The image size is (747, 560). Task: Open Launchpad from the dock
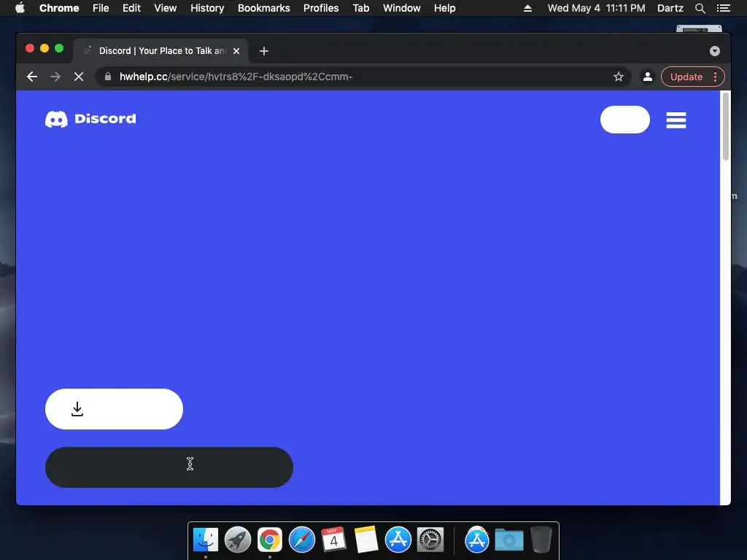pos(238,540)
